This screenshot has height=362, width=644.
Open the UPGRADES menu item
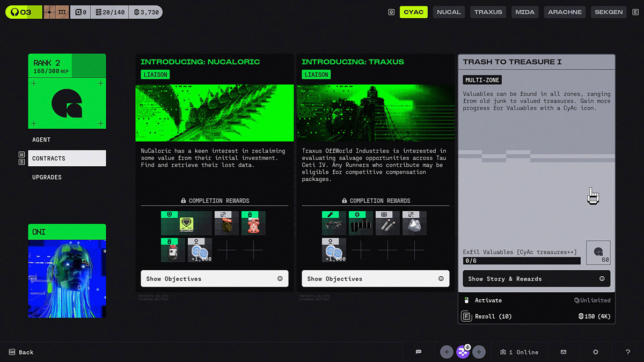(47, 178)
